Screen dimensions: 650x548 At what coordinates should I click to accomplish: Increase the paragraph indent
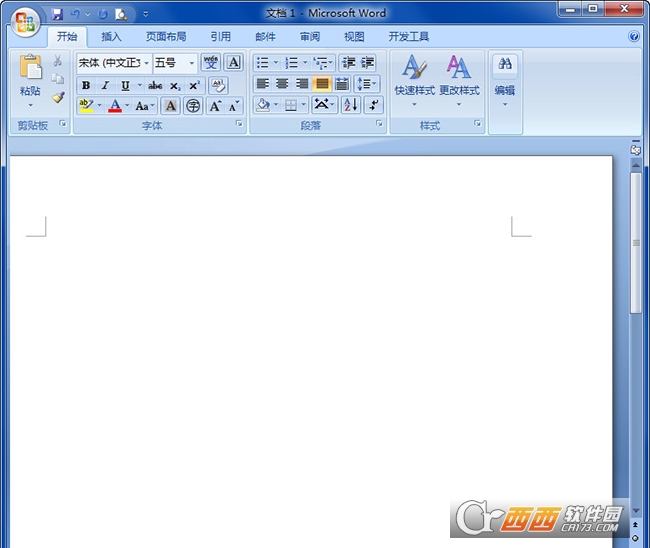(x=367, y=63)
